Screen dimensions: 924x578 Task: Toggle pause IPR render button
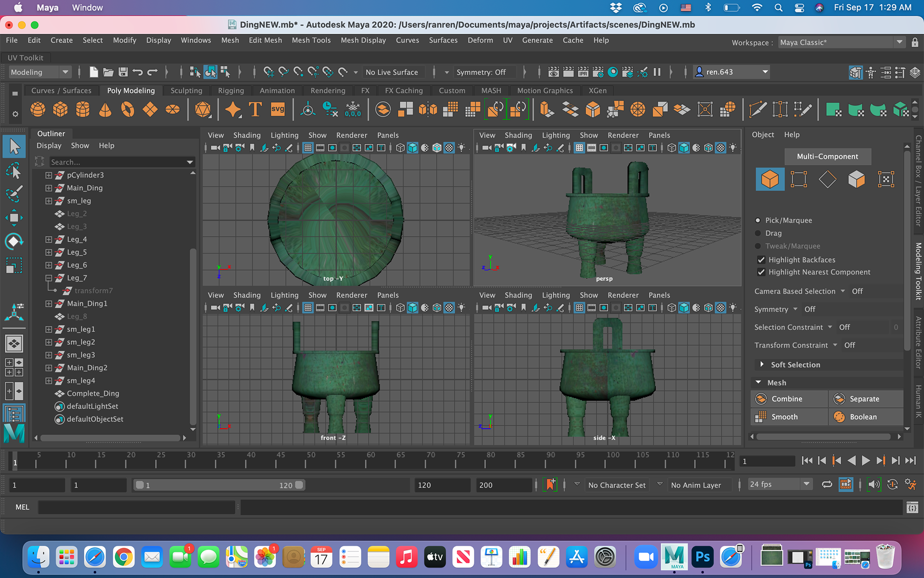tap(657, 72)
